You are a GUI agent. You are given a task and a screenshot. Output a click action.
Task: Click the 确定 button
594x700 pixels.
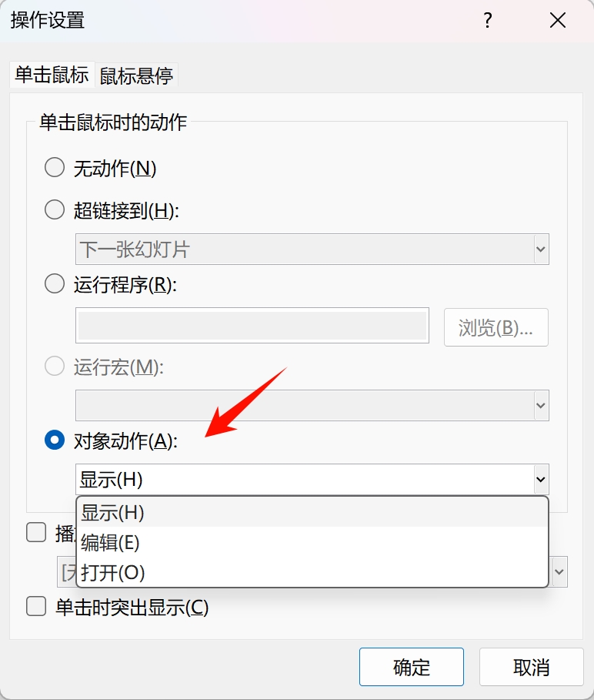(x=411, y=667)
